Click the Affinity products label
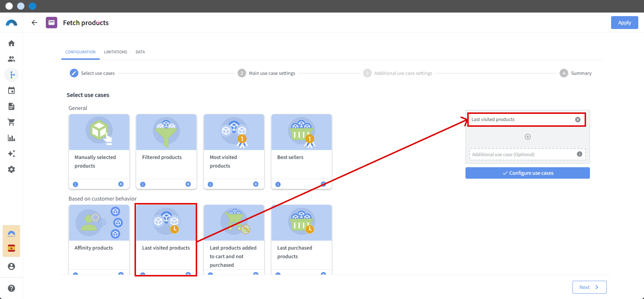Image resolution: width=644 pixels, height=299 pixels. pyautogui.click(x=94, y=248)
